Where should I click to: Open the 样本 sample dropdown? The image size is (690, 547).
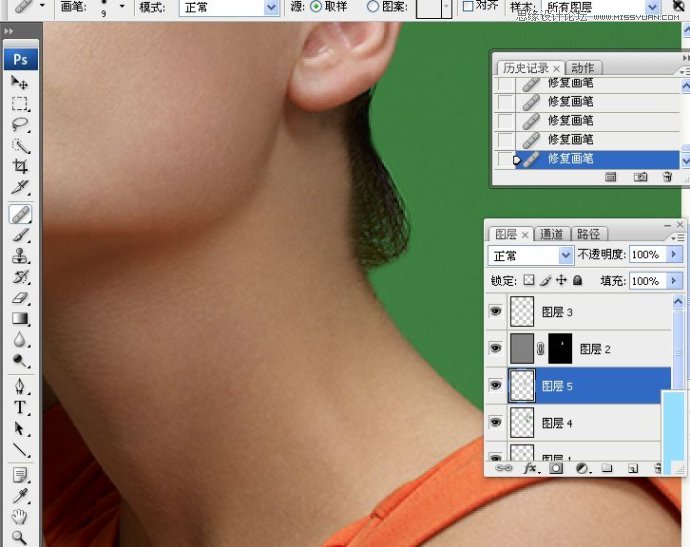tap(652, 7)
